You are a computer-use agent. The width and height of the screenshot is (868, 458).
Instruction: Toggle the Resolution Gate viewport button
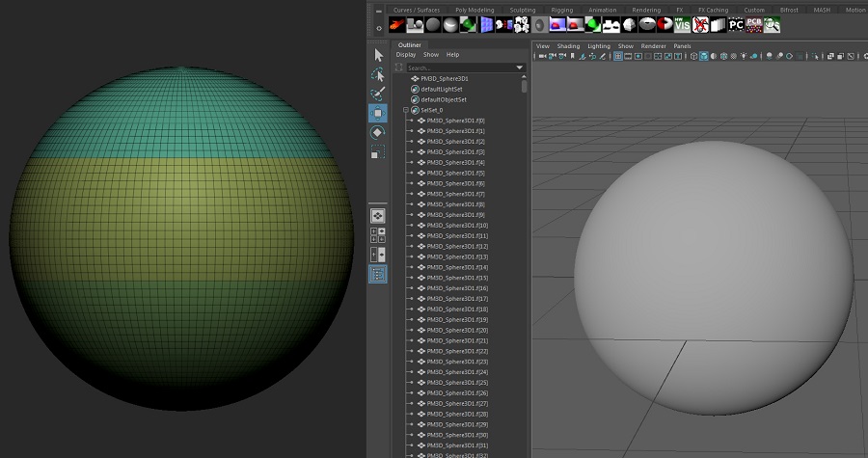(638, 56)
